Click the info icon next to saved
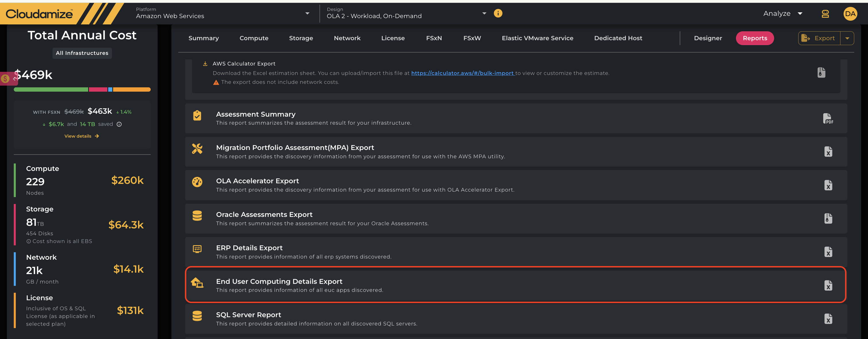This screenshot has width=868, height=339. point(119,124)
